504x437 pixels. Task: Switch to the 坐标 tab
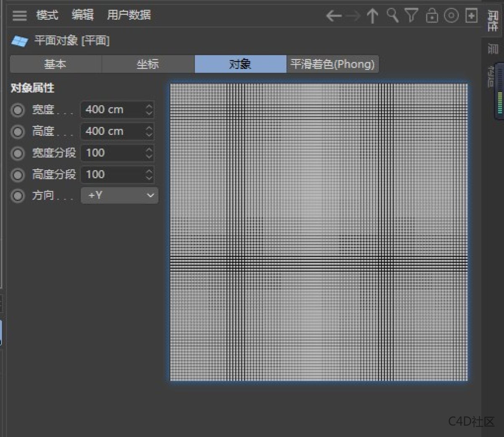click(x=148, y=64)
